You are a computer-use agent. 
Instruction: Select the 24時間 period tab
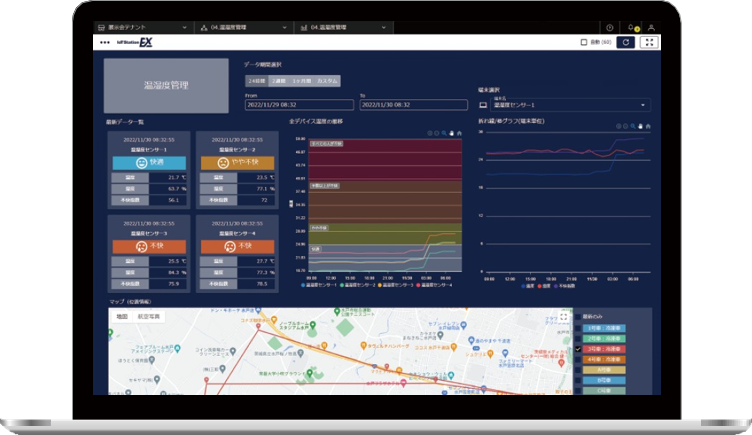point(256,80)
